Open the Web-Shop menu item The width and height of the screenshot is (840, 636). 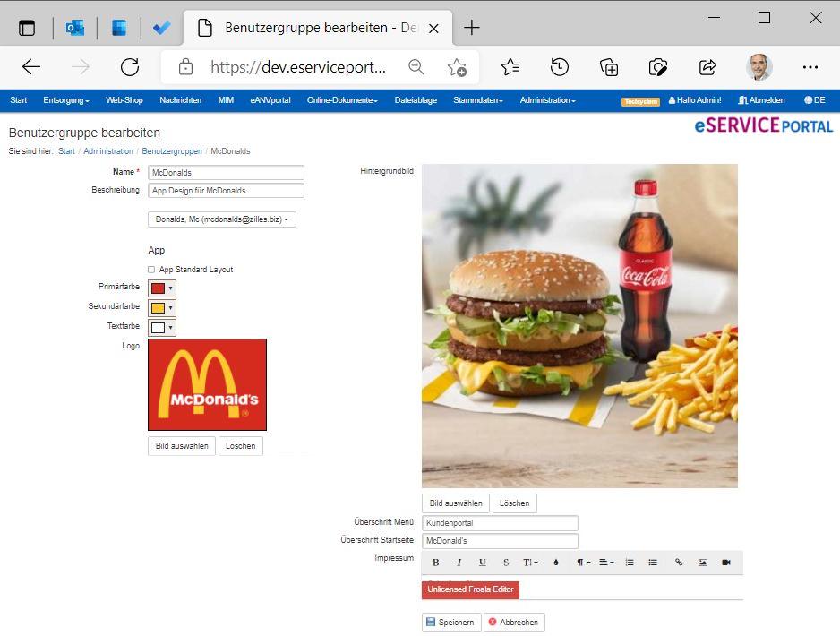coord(124,100)
